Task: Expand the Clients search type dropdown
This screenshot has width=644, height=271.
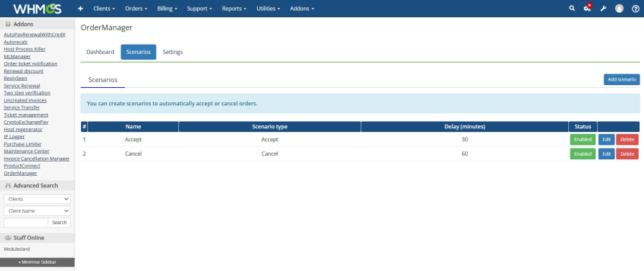Action: (x=37, y=199)
